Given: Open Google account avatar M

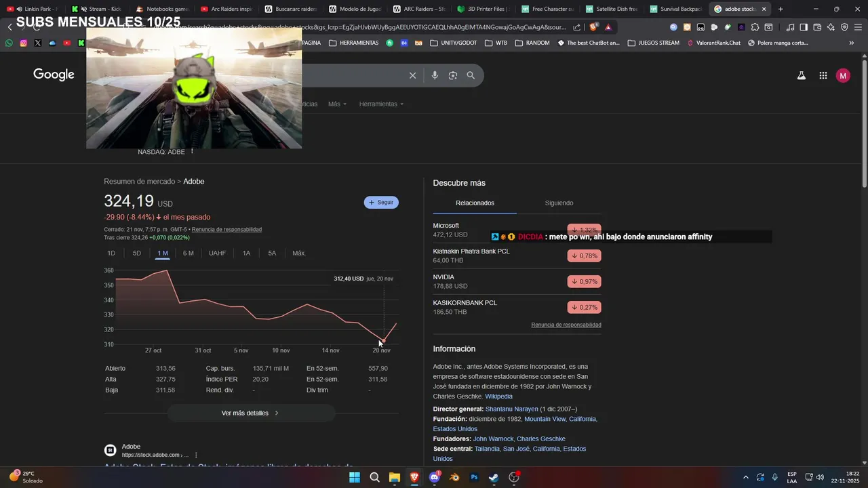Looking at the screenshot, I should [x=843, y=76].
